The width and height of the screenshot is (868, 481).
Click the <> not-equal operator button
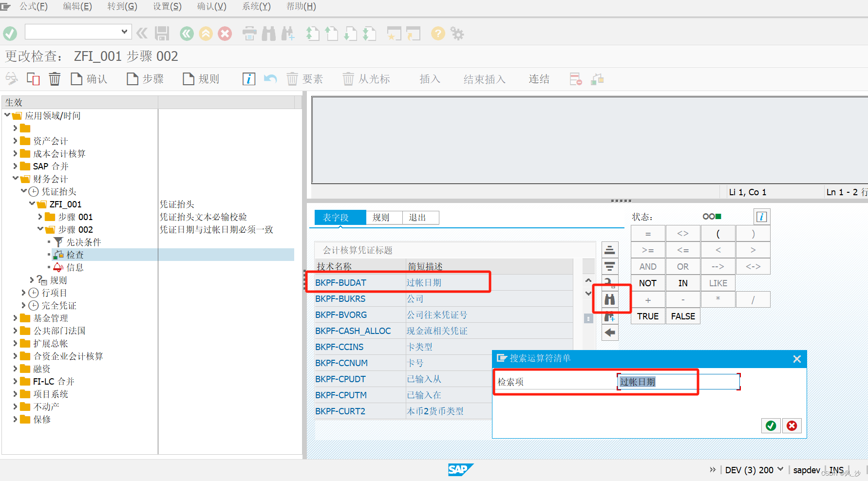coord(683,234)
